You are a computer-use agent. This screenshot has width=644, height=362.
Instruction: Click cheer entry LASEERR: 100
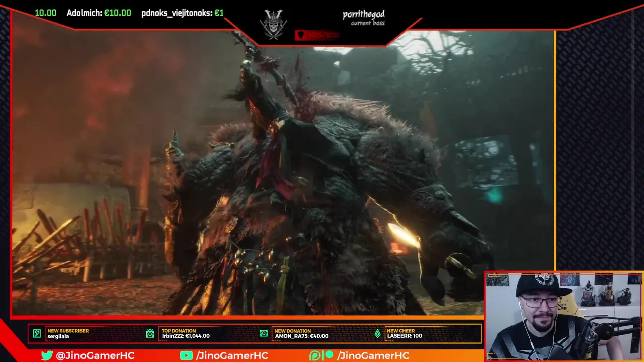click(405, 336)
